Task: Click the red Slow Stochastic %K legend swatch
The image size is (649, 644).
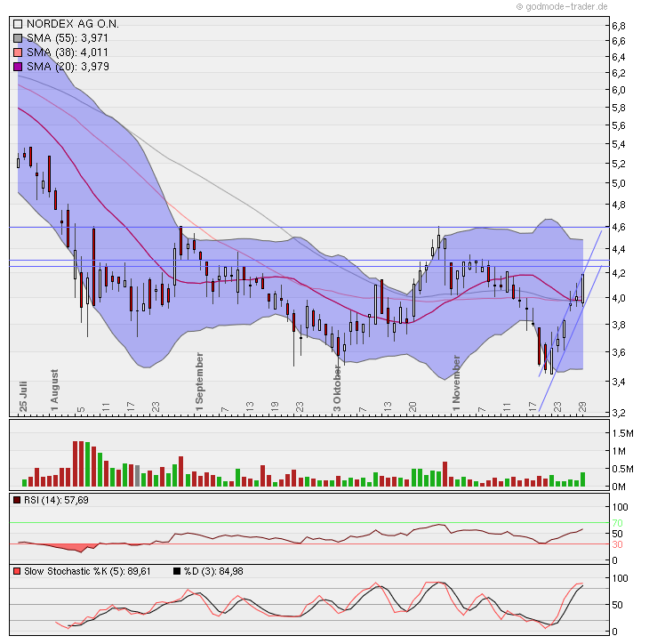Action: [17, 571]
